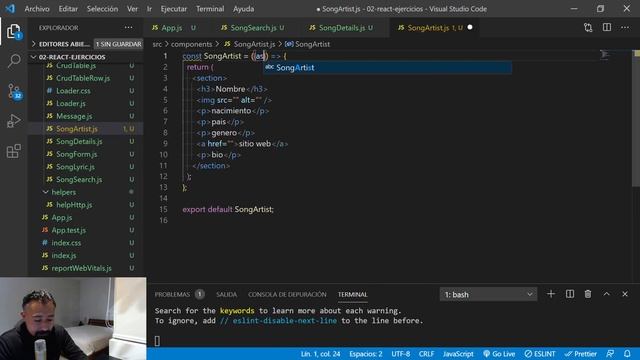
Task: Kill terminal with trash icon
Action: tap(588, 294)
